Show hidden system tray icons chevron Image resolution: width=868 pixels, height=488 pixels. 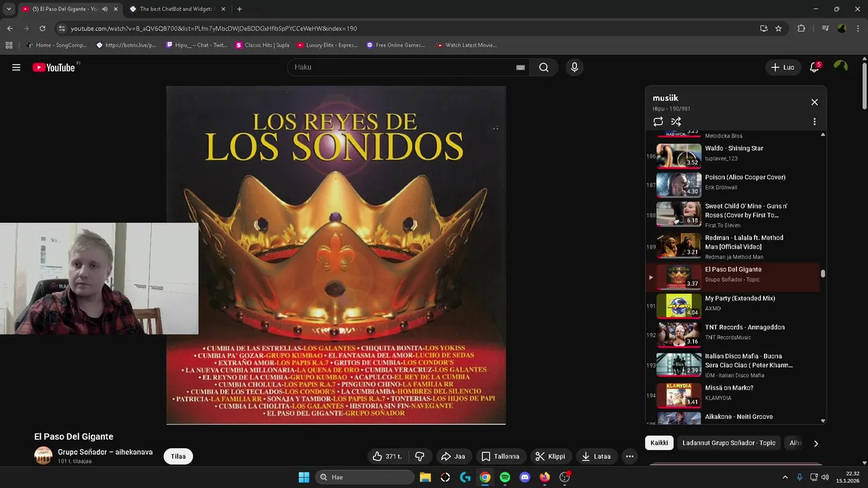[785, 477]
